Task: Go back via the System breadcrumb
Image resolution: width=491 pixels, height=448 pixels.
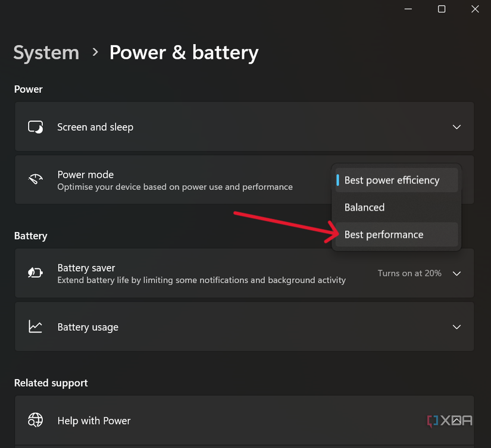Action: [46, 52]
